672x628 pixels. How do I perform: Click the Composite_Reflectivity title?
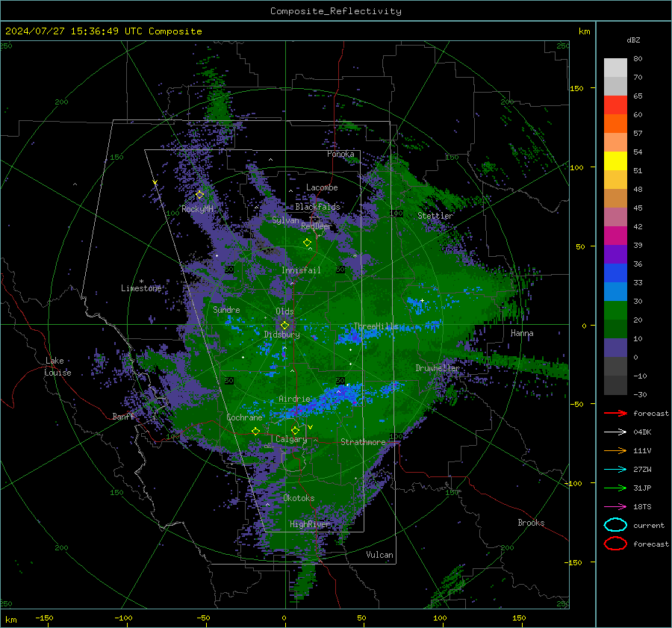tap(336, 11)
